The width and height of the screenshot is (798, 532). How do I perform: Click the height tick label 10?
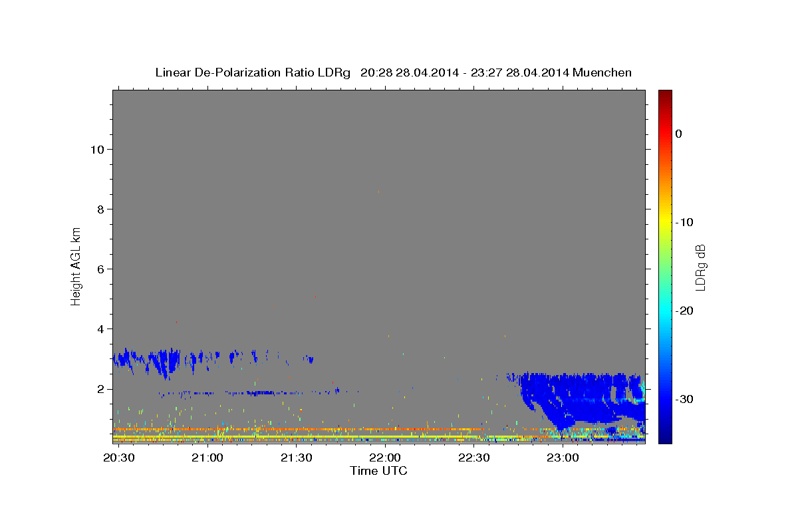pyautogui.click(x=97, y=150)
